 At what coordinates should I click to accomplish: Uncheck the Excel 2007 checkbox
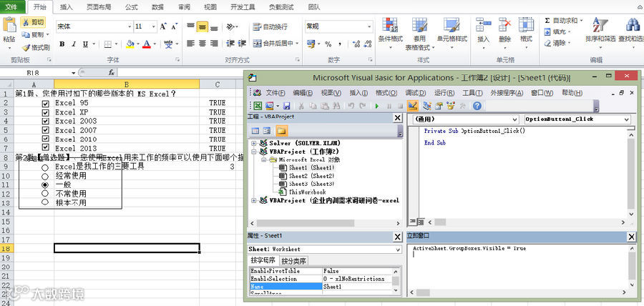click(46, 130)
